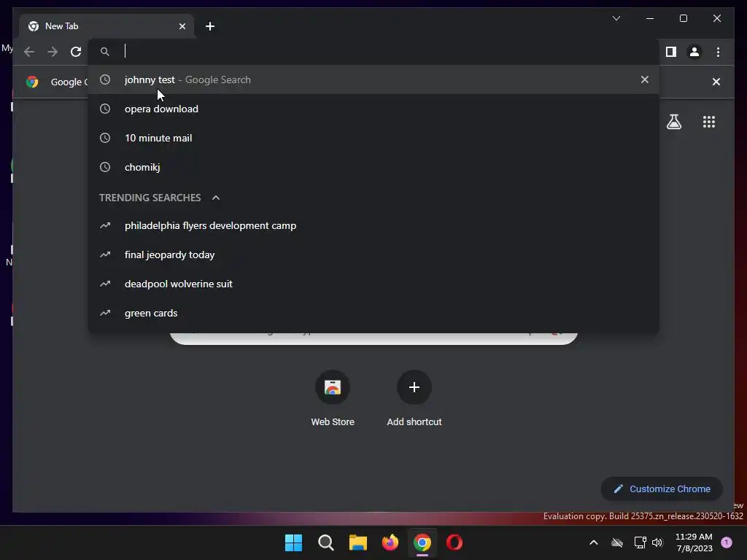Select the chomikj suggestion
The height and width of the screenshot is (560, 747).
373,167
